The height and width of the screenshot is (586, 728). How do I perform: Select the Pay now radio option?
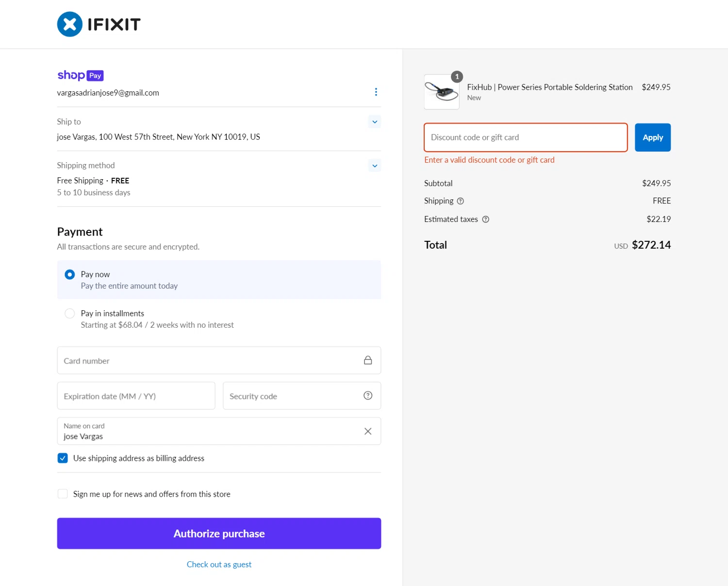(x=70, y=275)
